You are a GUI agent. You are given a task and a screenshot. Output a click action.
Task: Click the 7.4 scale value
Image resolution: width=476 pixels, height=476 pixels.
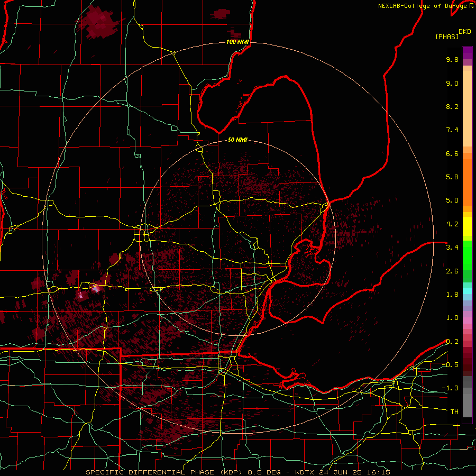[x=452, y=130]
